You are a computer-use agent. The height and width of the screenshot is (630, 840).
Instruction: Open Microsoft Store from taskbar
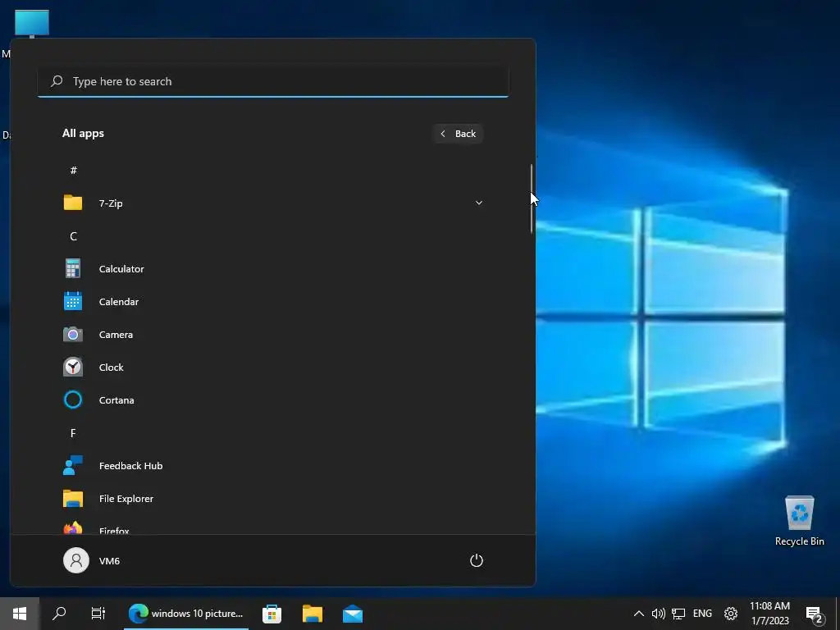click(x=272, y=614)
